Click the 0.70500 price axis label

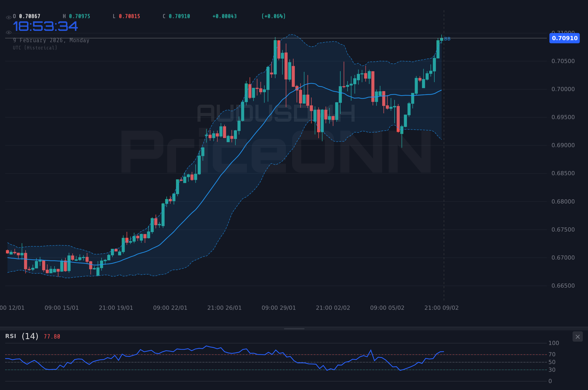[x=563, y=61]
